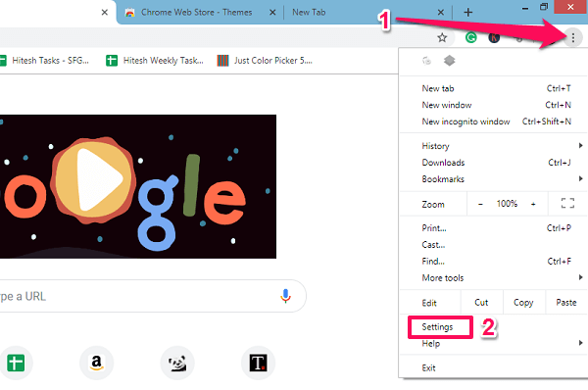Select Print... from the menu

tap(493, 228)
